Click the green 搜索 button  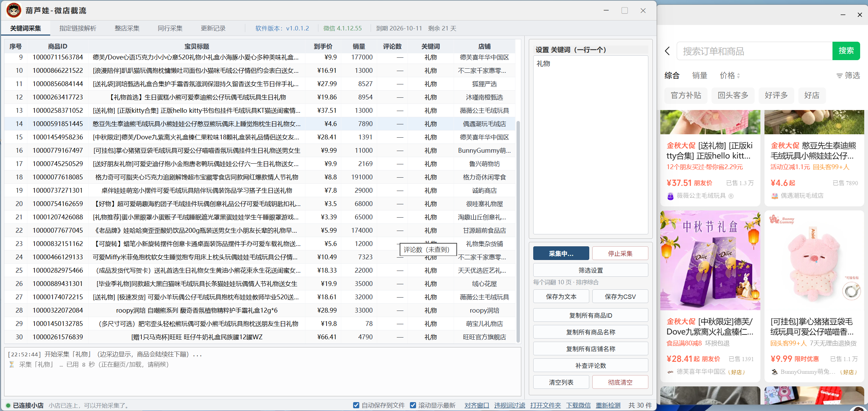coord(846,51)
